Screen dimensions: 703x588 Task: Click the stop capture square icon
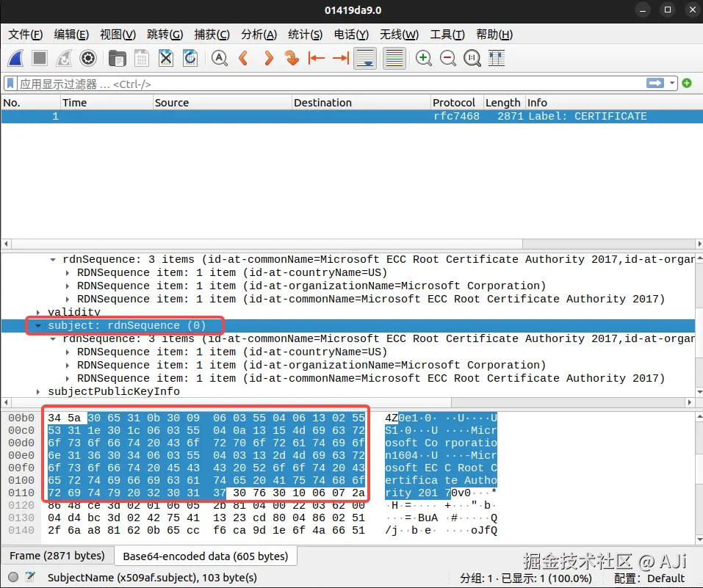tap(40, 58)
